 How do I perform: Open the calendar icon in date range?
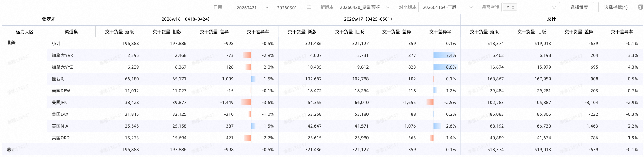pyautogui.click(x=309, y=7)
